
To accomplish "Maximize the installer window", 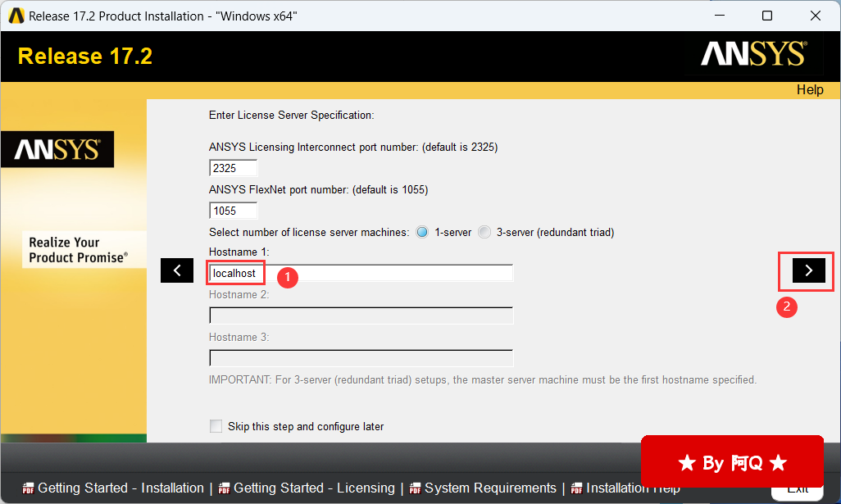I will pos(767,16).
